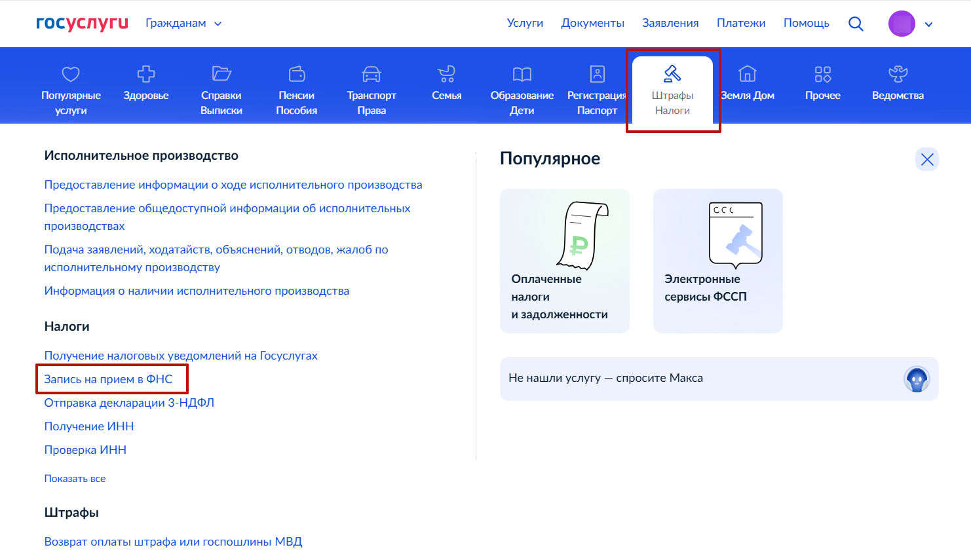Select the Транспорт Права car icon

tap(371, 74)
